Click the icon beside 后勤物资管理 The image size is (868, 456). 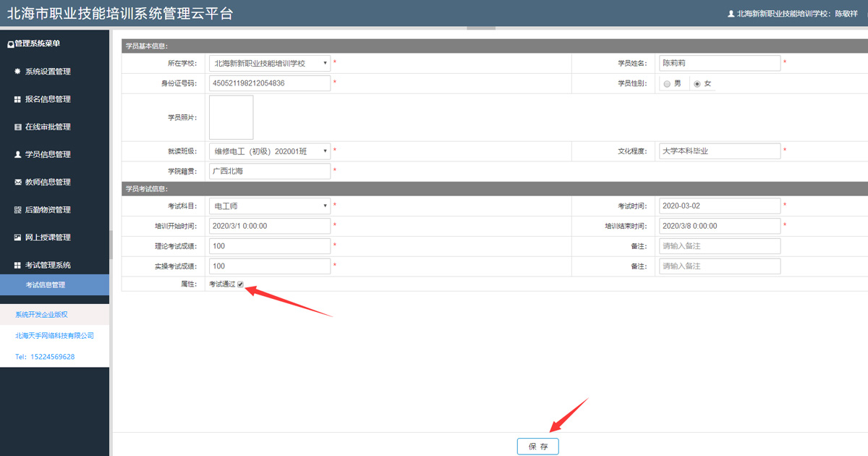18,210
